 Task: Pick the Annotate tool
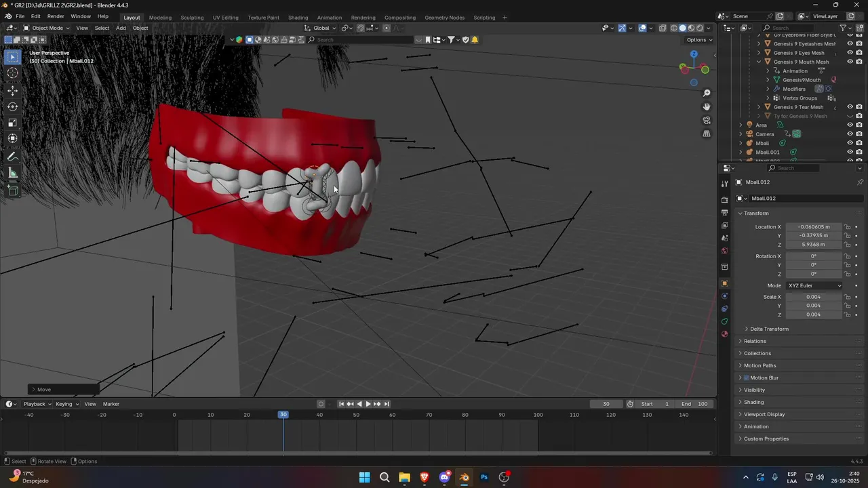pyautogui.click(x=13, y=157)
